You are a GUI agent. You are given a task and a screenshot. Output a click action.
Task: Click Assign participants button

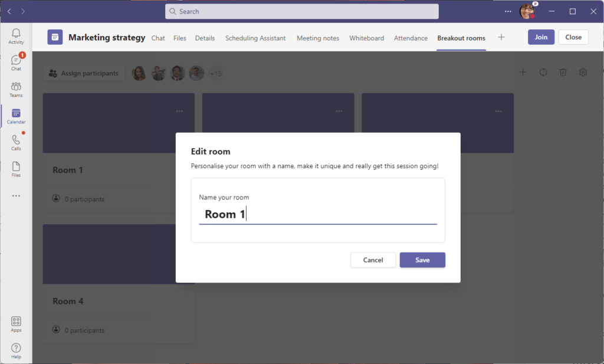84,73
